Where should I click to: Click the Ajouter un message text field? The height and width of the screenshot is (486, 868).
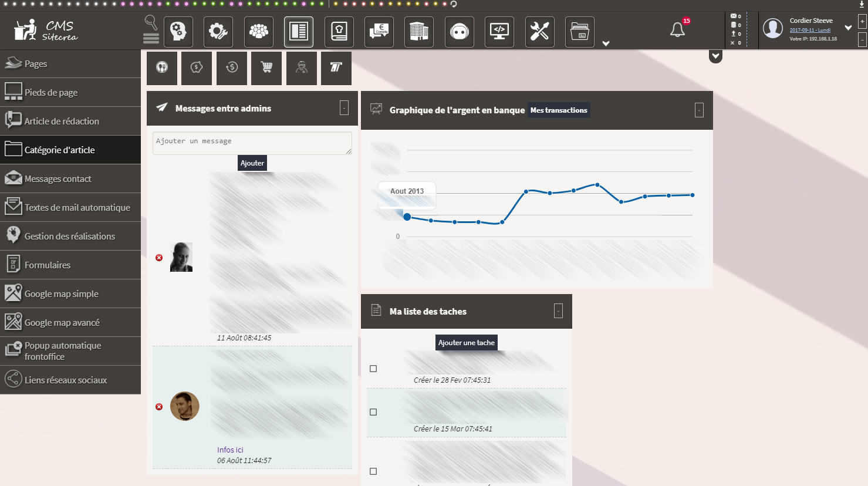coord(252,143)
